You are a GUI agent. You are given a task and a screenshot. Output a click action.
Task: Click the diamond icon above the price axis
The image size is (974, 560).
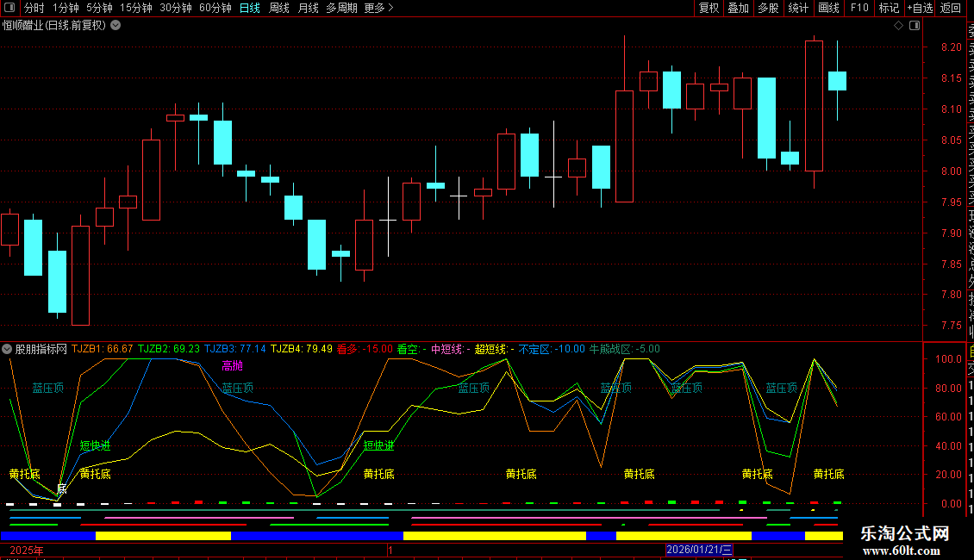click(x=898, y=26)
